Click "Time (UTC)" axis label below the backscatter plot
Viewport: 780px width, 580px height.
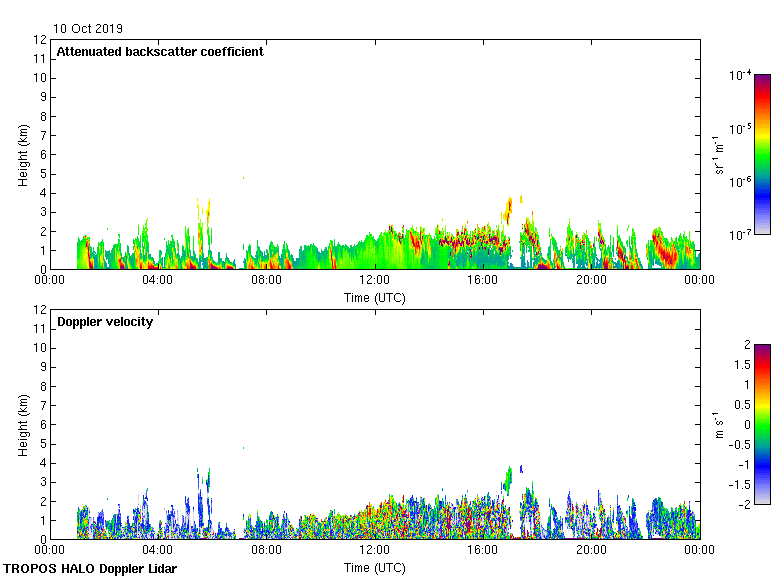click(375, 297)
